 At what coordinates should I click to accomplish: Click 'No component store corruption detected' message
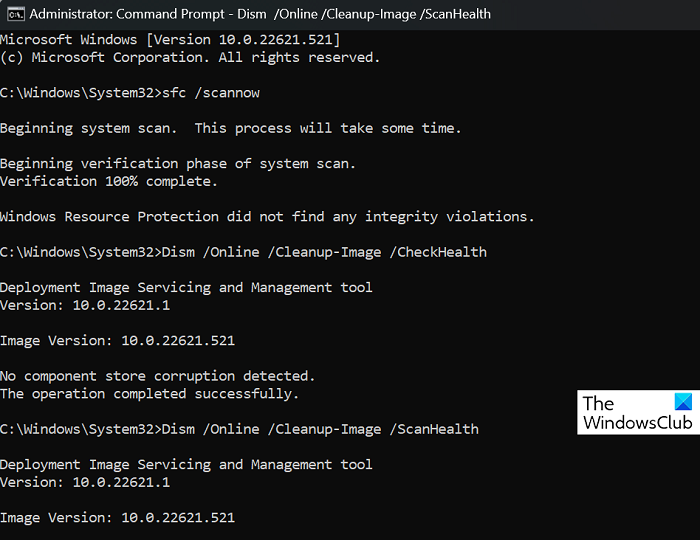[158, 376]
